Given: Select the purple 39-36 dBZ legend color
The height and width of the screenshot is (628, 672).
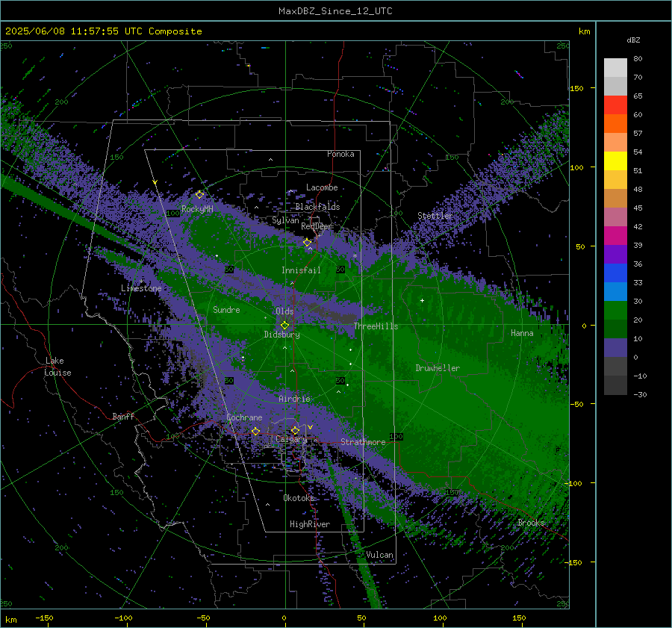Looking at the screenshot, I should (x=615, y=255).
